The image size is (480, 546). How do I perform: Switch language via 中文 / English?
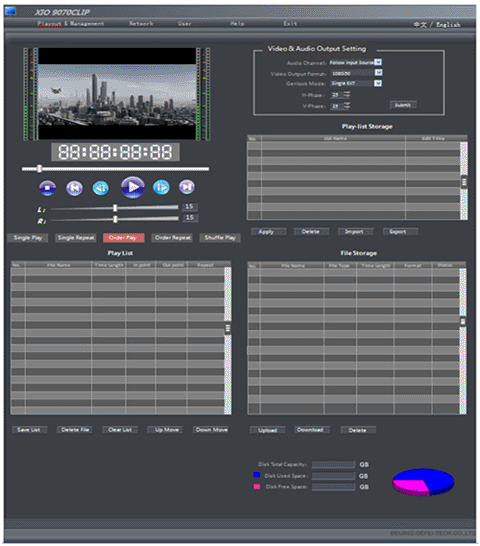[437, 24]
